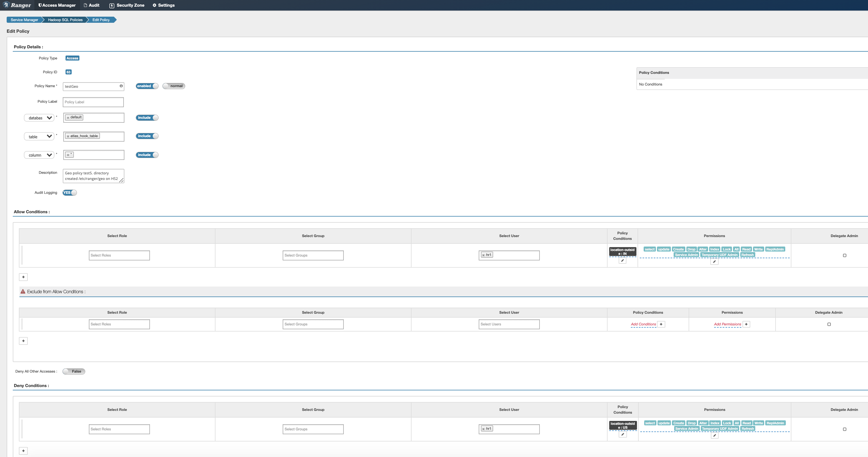Toggle the Audit Logging YES switch

coord(69,192)
